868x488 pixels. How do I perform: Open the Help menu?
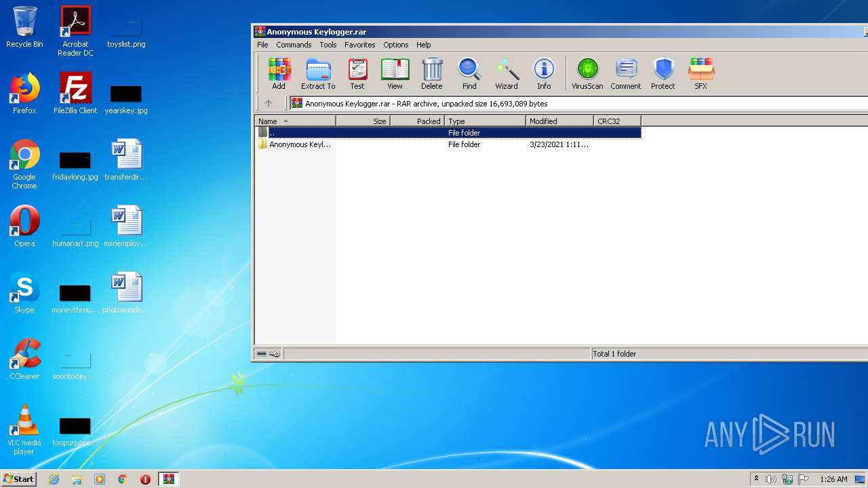(424, 45)
